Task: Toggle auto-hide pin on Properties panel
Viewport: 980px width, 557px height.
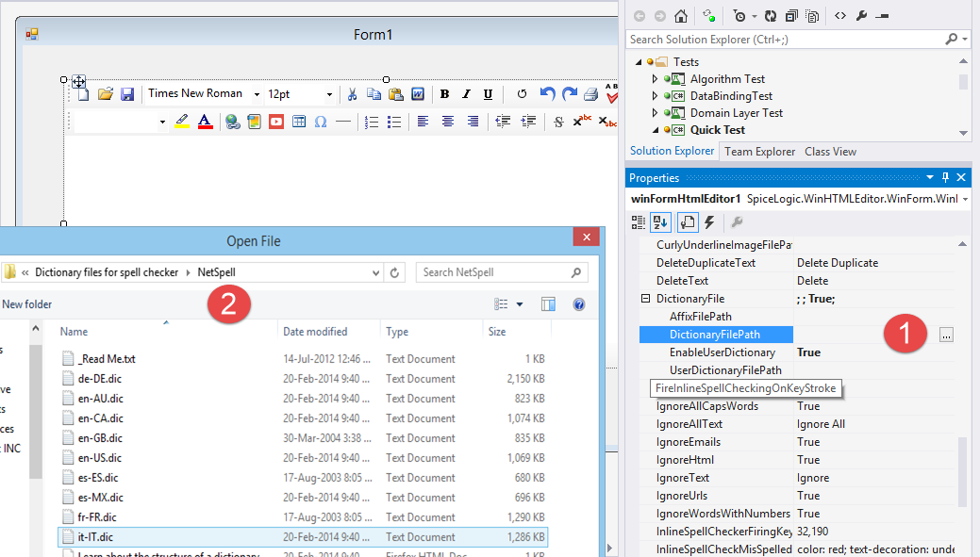Action: 946,177
